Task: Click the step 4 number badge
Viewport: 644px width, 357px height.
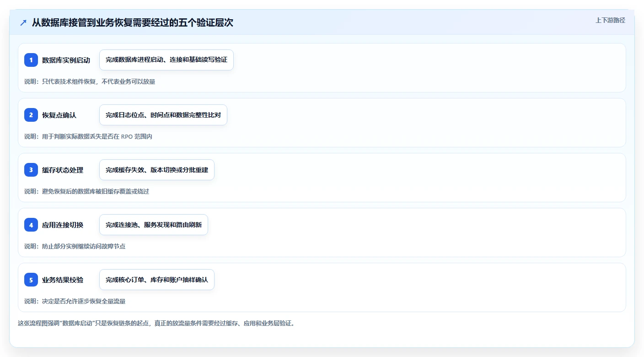Action: point(31,225)
